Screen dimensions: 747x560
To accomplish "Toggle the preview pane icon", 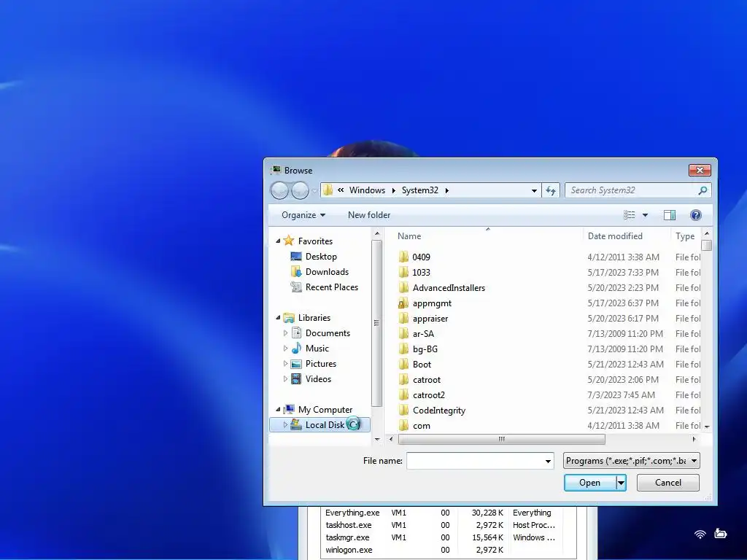I will pyautogui.click(x=670, y=215).
